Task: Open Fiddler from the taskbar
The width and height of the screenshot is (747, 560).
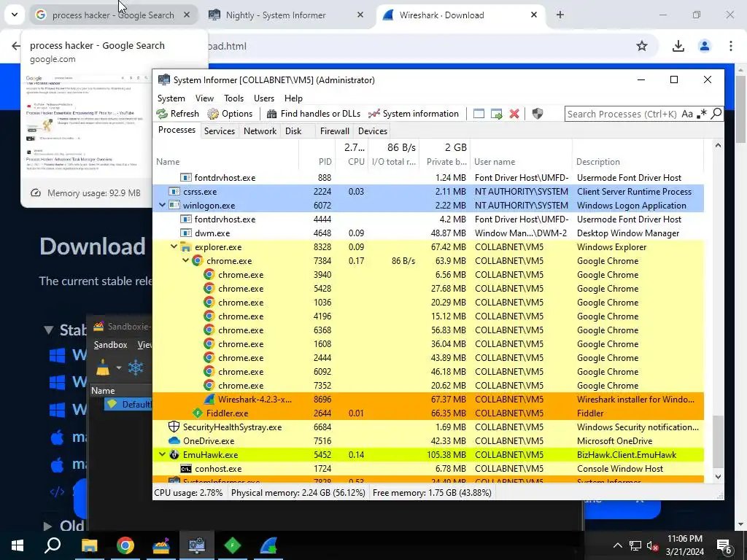Action: click(233, 545)
